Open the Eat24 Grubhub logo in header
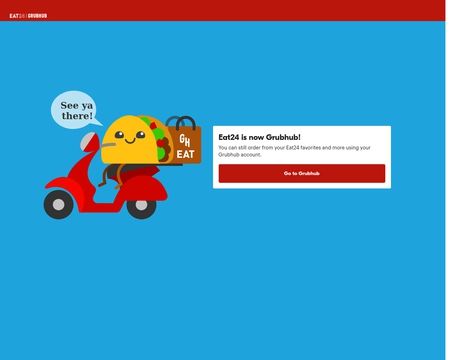Image resolution: width=450 pixels, height=360 pixels. 28,16
